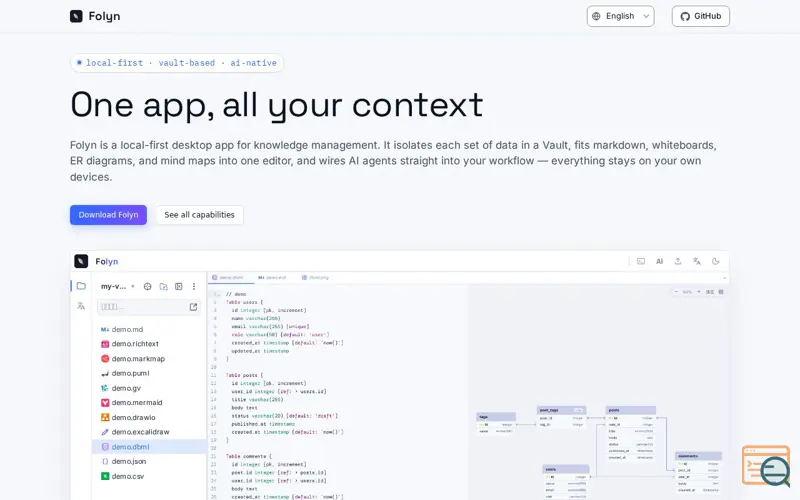Switch to the third editor tab with the image icon
800x500 pixels.
pyautogui.click(x=315, y=278)
